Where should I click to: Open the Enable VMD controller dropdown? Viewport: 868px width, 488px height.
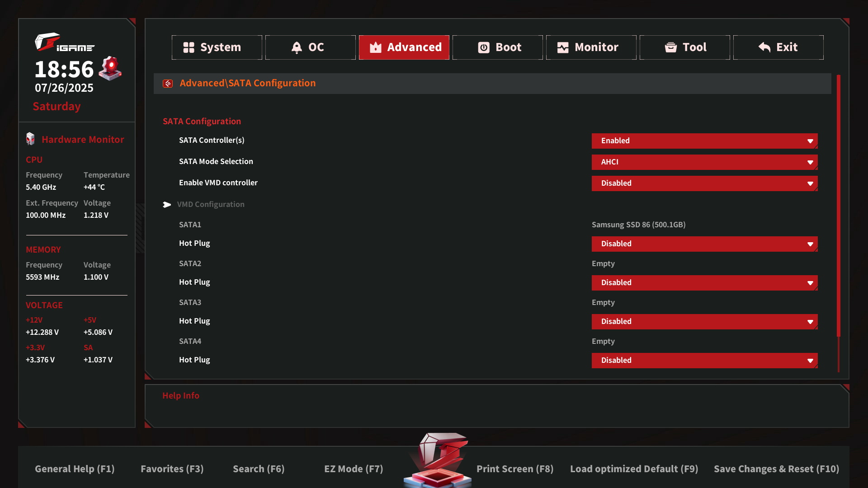coord(704,183)
